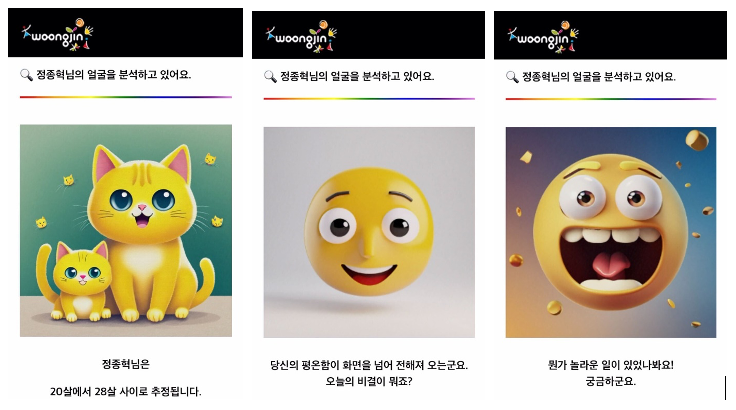Screen dimensions: 736x410
Task: Select the calm smiling emoji image
Action: click(369, 232)
